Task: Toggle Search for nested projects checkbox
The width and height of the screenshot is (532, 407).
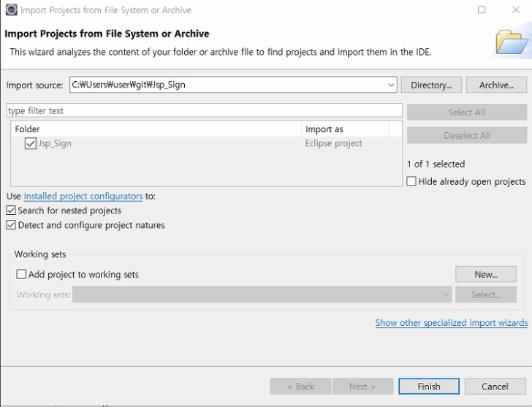Action: click(x=11, y=210)
